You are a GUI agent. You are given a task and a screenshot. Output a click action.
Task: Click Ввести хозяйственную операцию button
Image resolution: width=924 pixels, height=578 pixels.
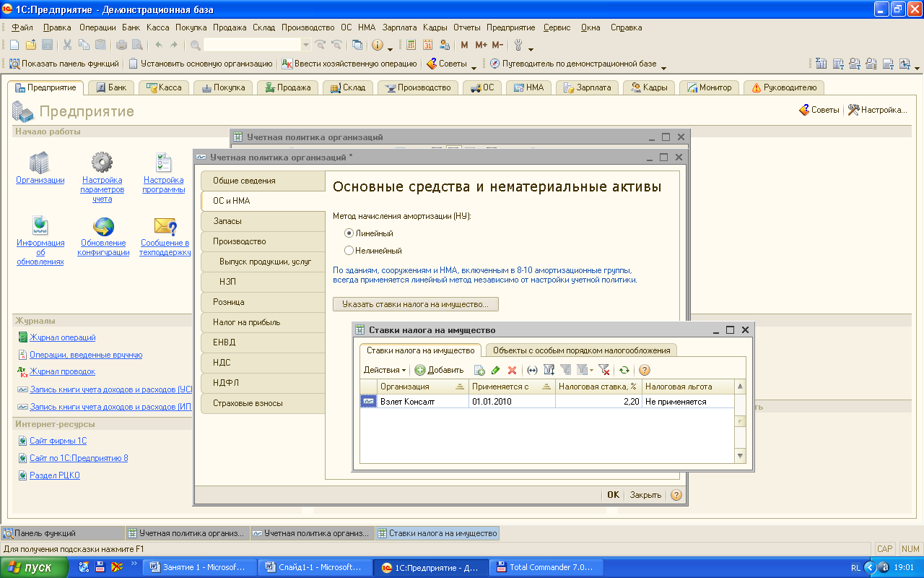(349, 64)
